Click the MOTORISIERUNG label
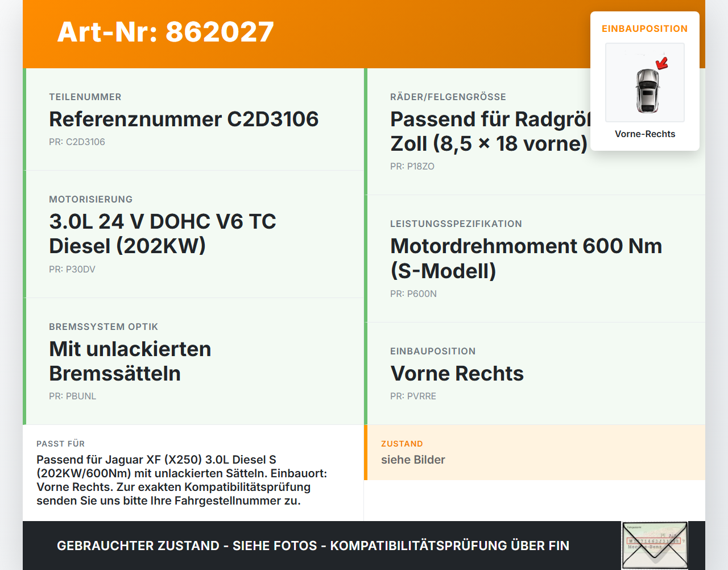The width and height of the screenshot is (728, 570). [91, 199]
